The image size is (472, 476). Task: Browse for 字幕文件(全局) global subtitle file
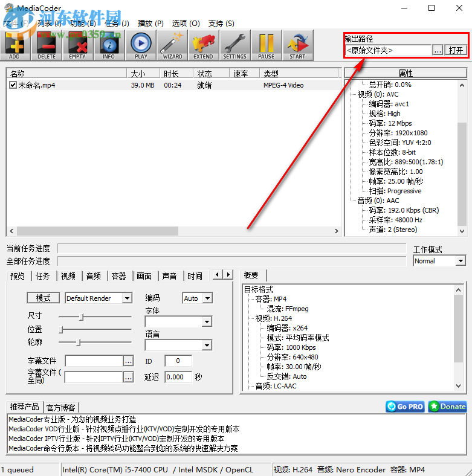coord(129,377)
